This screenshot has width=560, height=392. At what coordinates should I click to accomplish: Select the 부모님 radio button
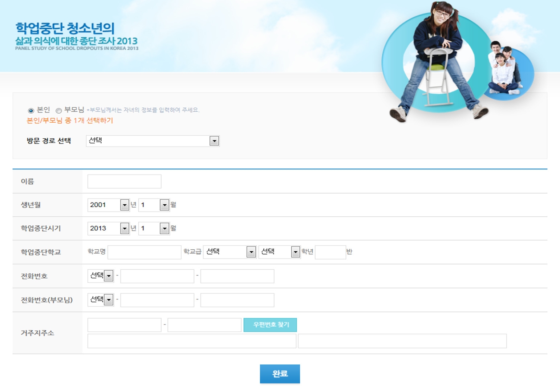(58, 110)
